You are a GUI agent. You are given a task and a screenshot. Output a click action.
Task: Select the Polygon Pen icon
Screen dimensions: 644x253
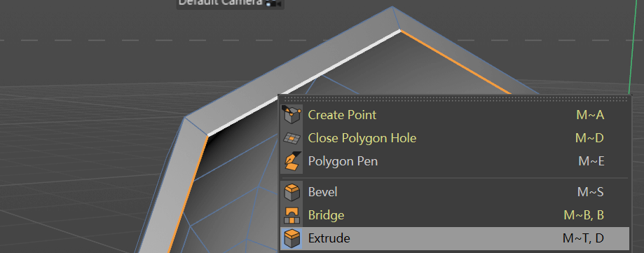click(292, 161)
